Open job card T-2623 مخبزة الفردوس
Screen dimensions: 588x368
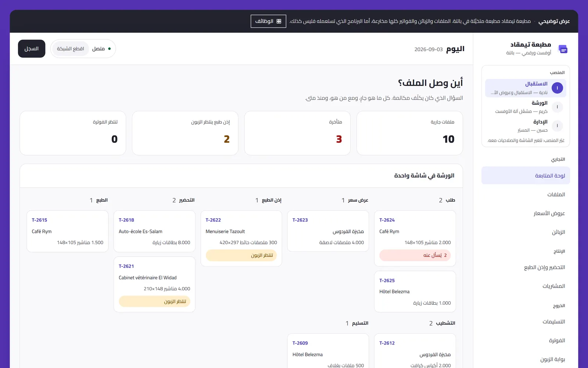(328, 231)
